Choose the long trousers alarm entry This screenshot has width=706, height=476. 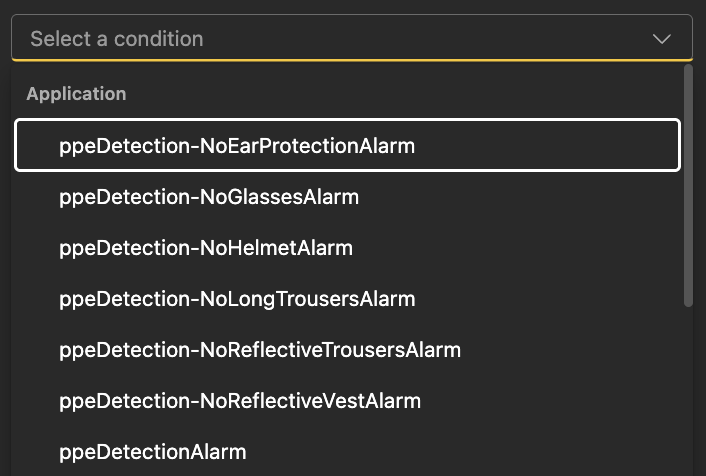237,299
